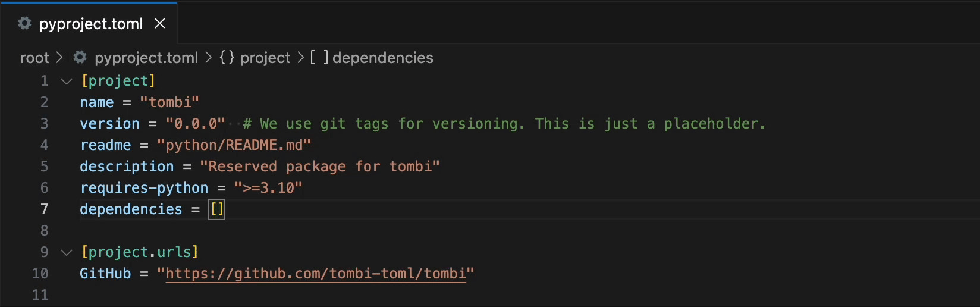
Task: Click line number 7 in the gutter
Action: (x=44, y=209)
